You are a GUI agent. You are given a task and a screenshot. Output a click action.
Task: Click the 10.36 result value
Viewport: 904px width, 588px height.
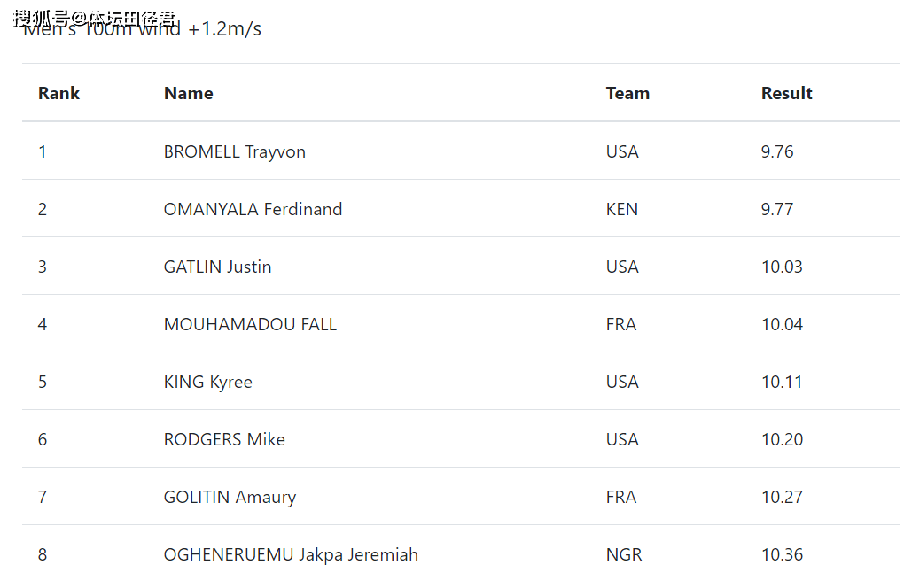tap(782, 554)
